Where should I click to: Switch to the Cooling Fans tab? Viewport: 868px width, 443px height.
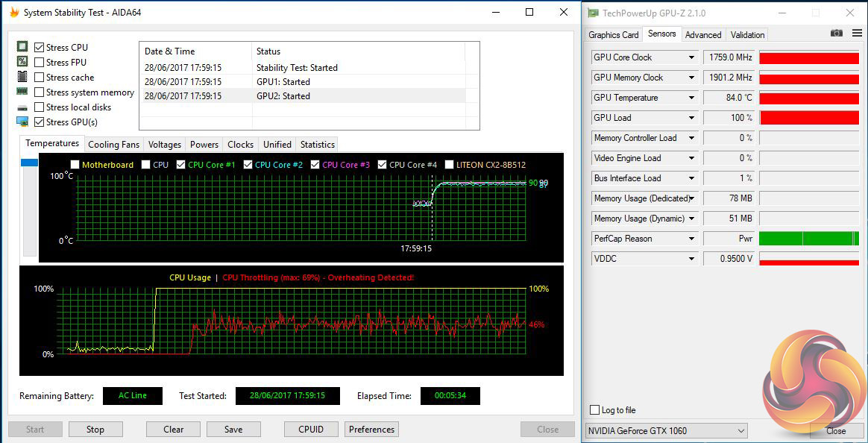(x=113, y=145)
